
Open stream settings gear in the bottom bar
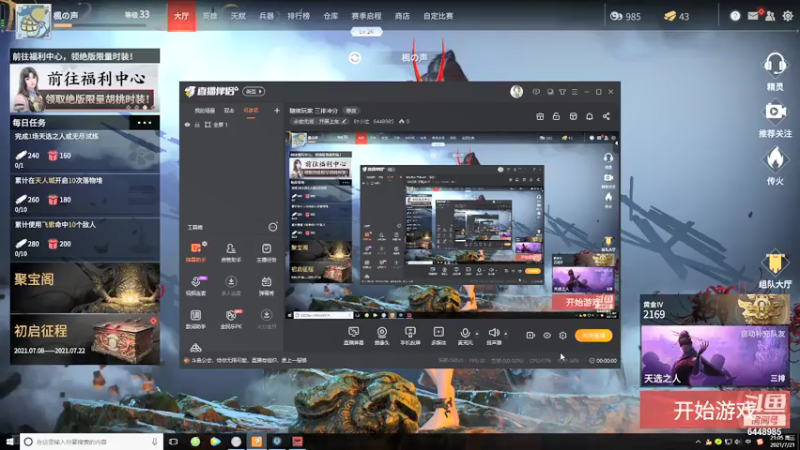pyautogui.click(x=563, y=335)
